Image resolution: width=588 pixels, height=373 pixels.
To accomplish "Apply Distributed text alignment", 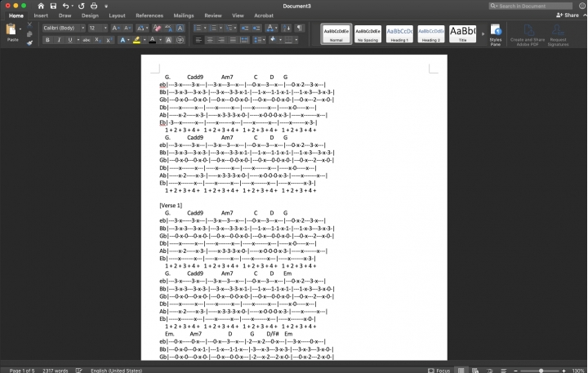I will pos(244,40).
